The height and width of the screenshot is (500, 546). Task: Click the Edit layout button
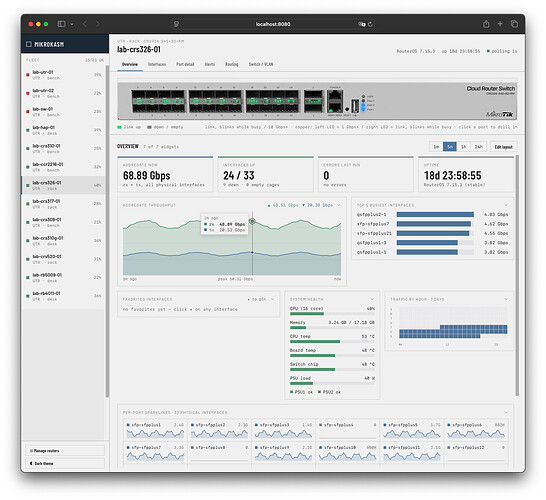pos(504,147)
